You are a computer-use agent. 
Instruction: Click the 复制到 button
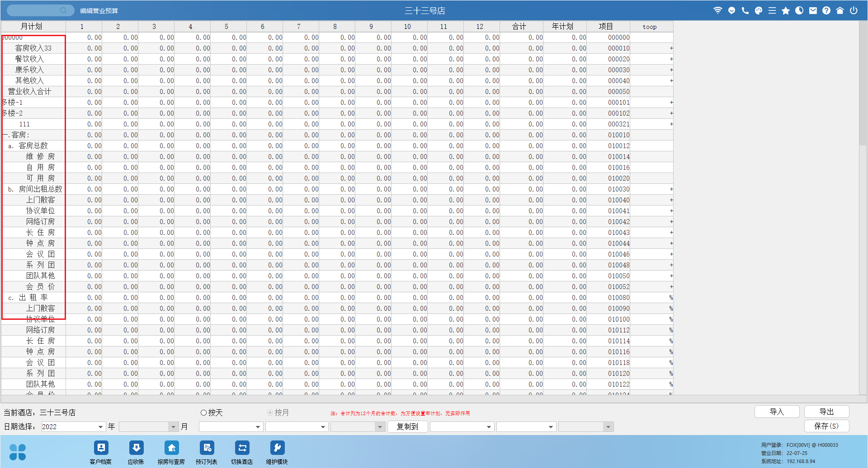pos(408,427)
